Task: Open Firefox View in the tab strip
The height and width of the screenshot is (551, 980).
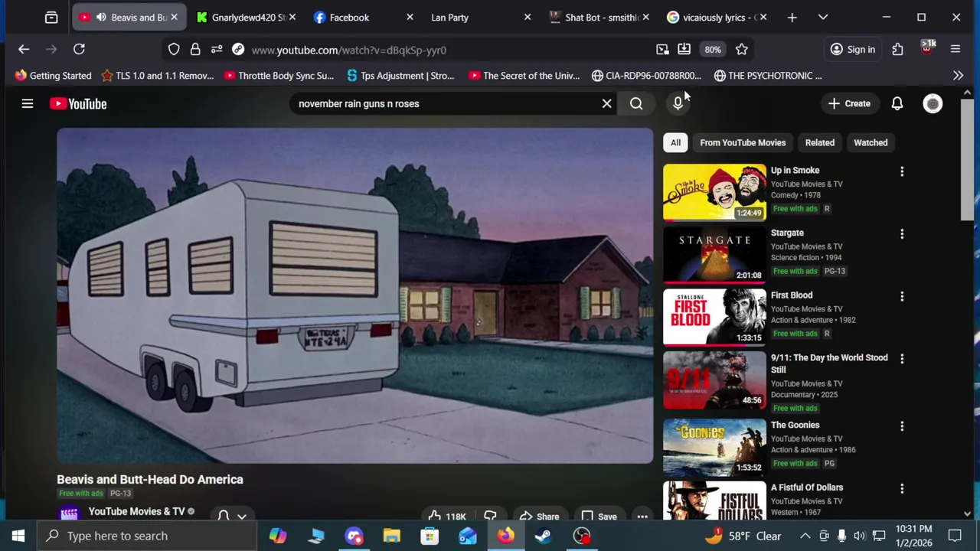Action: 51,17
